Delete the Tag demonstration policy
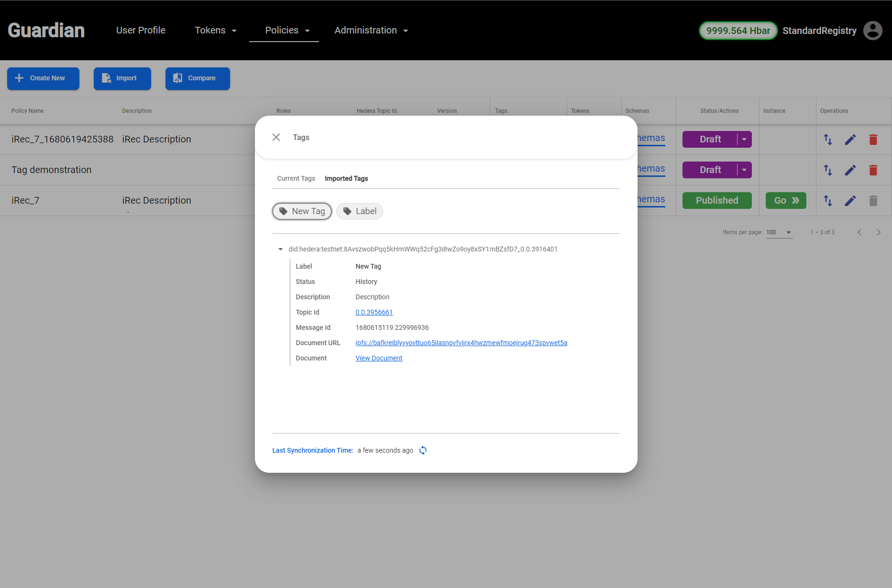This screenshot has height=588, width=892. pos(873,170)
